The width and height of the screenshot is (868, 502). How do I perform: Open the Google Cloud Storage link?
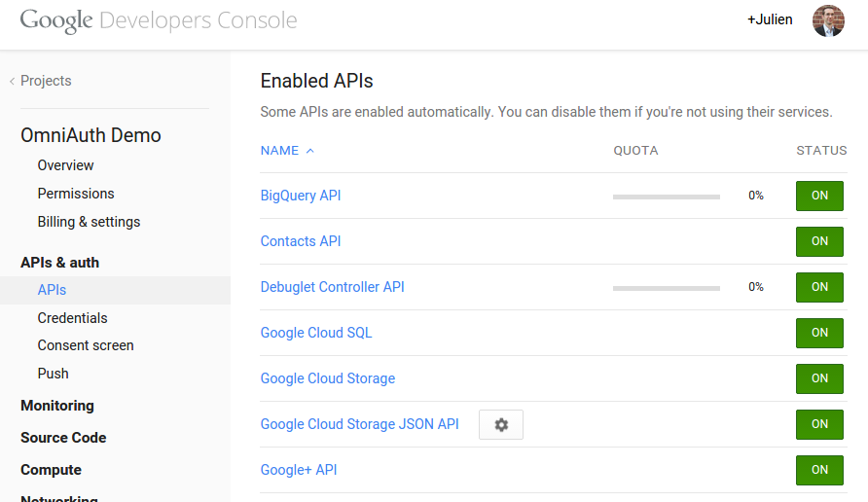[327, 378]
